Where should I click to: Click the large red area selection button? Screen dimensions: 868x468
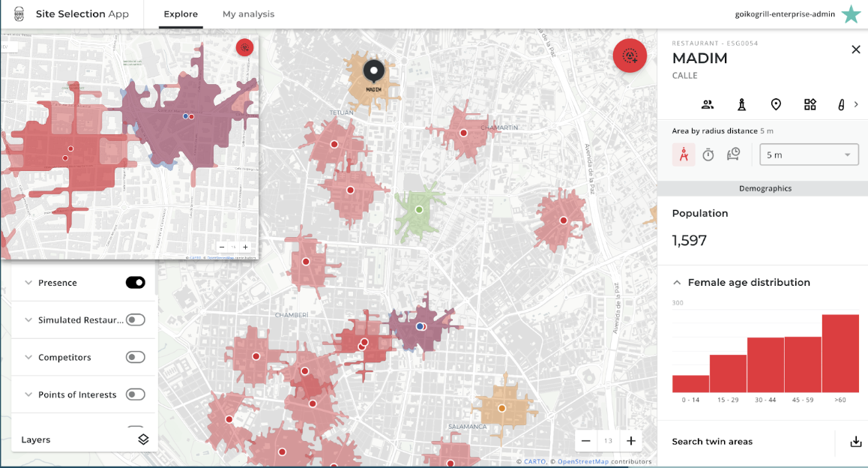[630, 56]
